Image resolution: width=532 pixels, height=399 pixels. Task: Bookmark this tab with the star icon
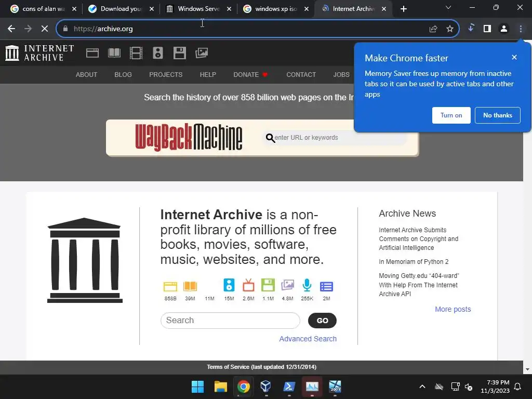coord(450,29)
